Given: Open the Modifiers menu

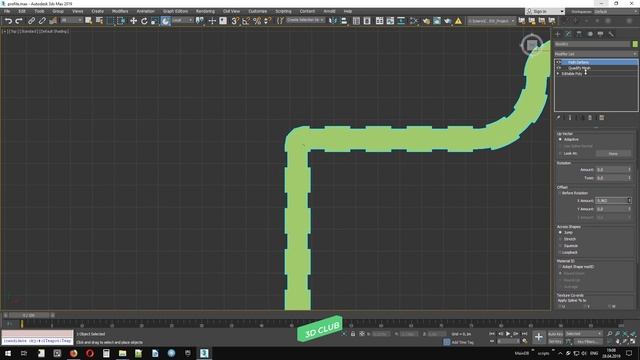Looking at the screenshot, I should tap(120, 11).
